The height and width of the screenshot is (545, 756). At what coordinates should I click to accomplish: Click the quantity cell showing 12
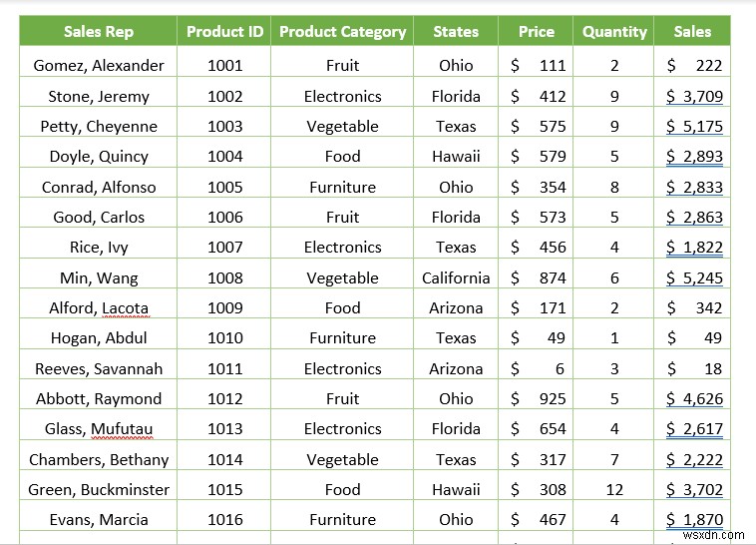pos(614,489)
